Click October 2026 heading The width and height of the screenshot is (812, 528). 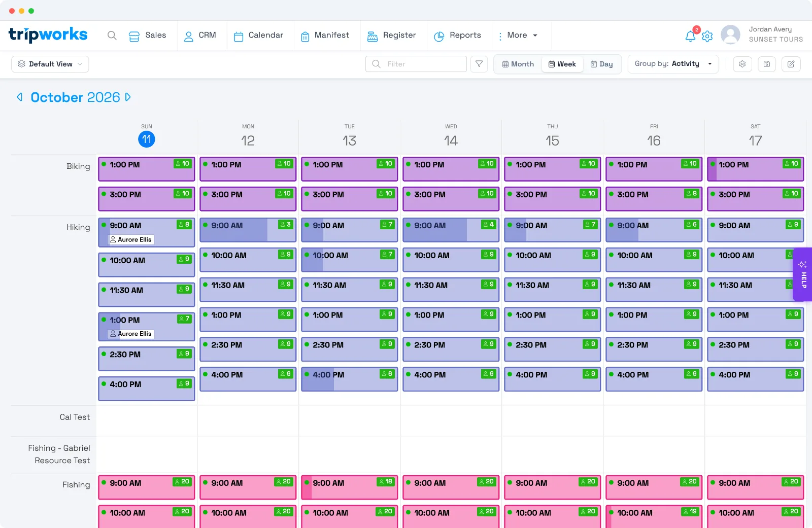[75, 97]
